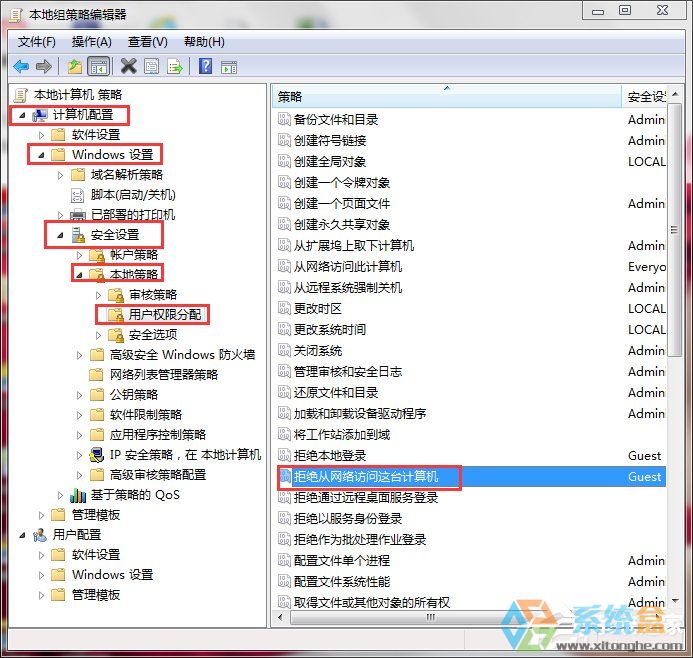
Task: Select the policy 从网络访问此计算机
Action: 348,266
